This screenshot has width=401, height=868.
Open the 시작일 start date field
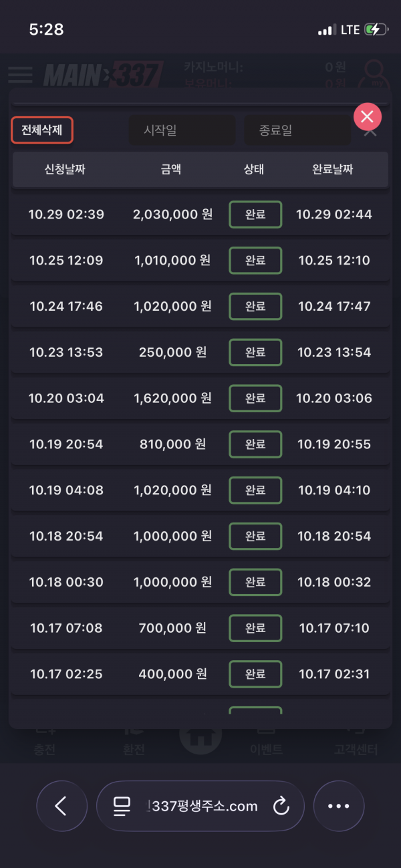181,130
